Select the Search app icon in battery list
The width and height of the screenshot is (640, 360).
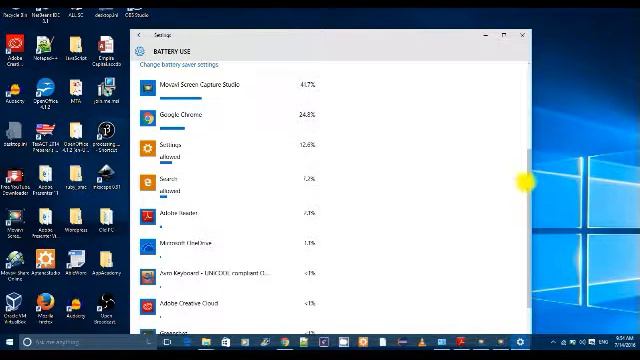pos(148,182)
